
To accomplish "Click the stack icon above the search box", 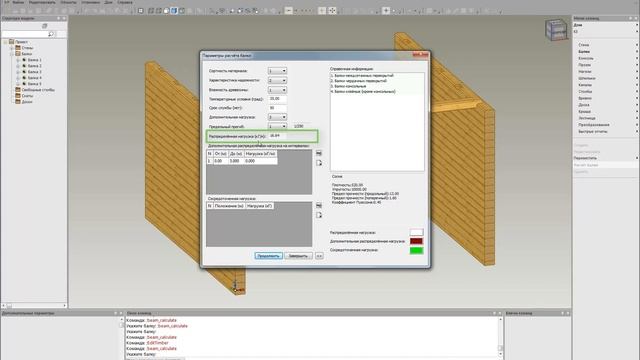I will (44, 26).
